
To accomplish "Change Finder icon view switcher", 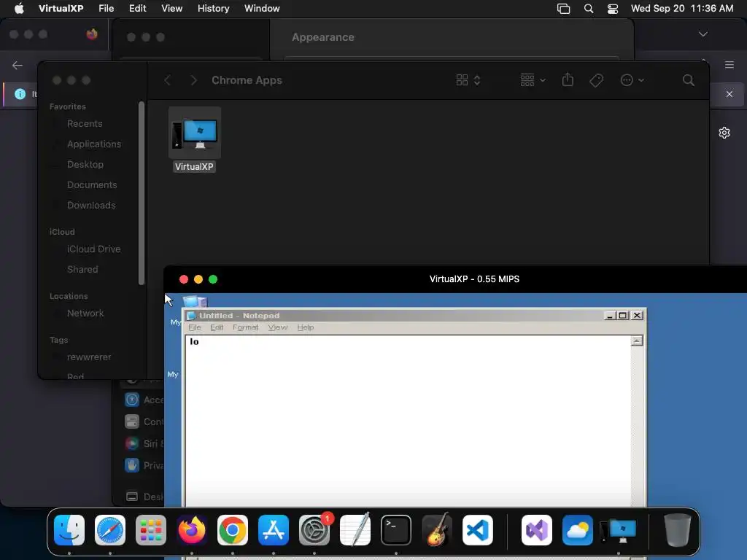I will (x=468, y=80).
